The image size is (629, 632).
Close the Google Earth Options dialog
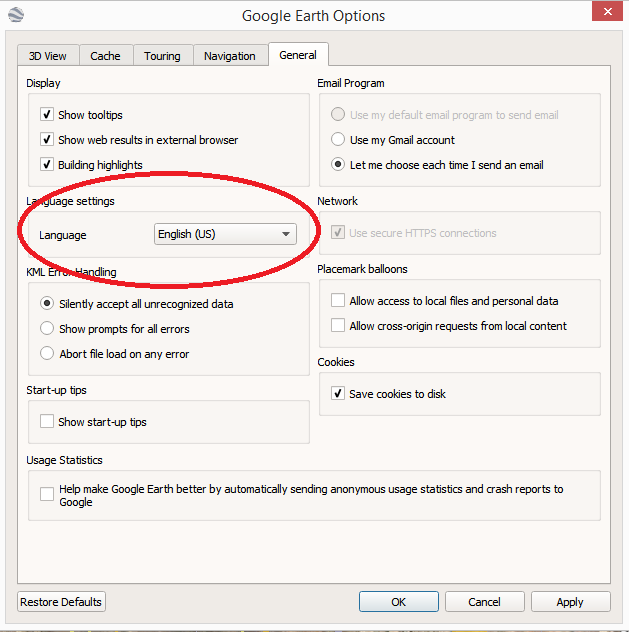point(607,11)
